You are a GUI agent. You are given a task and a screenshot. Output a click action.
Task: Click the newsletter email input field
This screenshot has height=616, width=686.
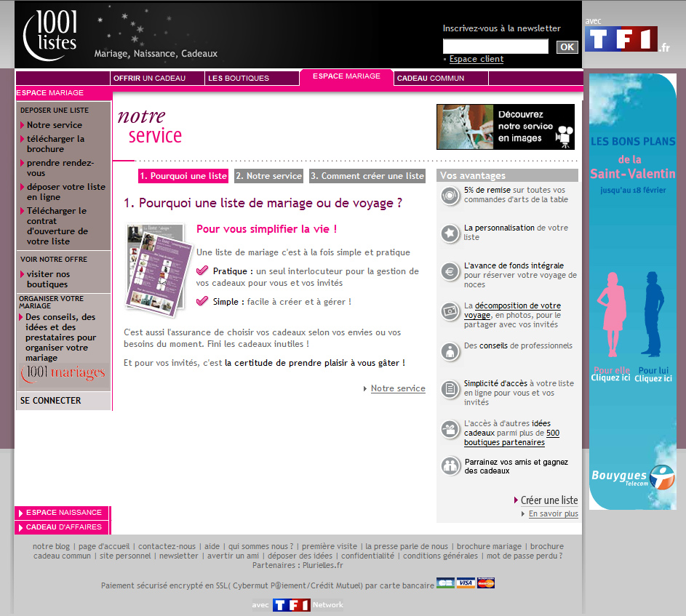click(495, 47)
